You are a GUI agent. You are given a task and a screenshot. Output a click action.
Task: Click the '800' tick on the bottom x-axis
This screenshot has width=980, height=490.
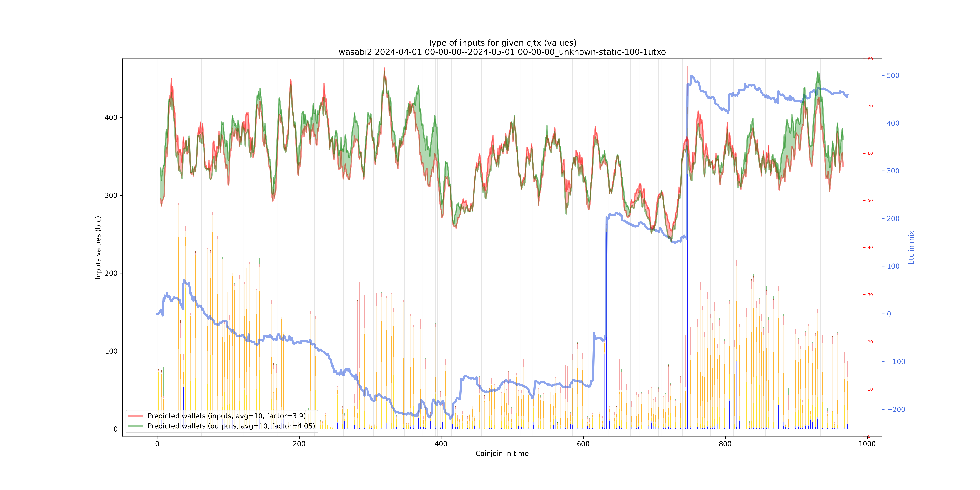725,444
